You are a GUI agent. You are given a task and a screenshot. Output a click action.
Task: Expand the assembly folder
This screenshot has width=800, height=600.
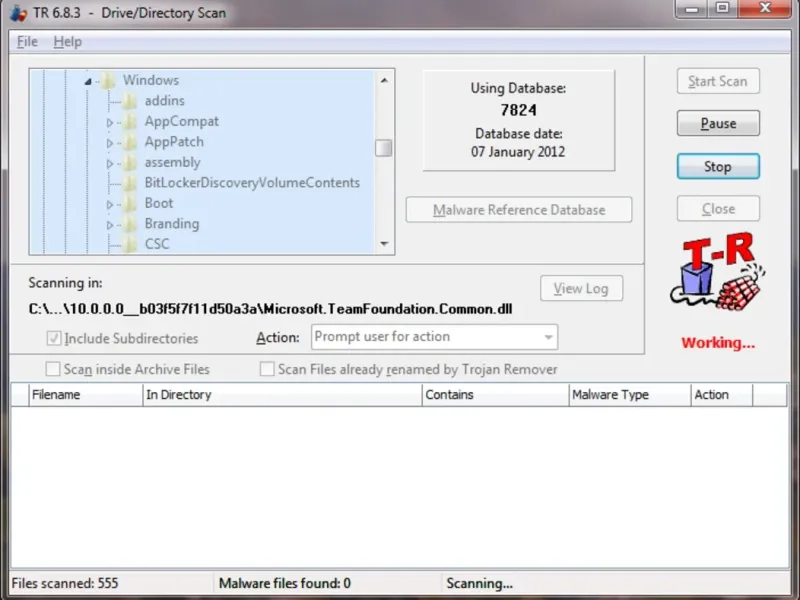(x=109, y=163)
